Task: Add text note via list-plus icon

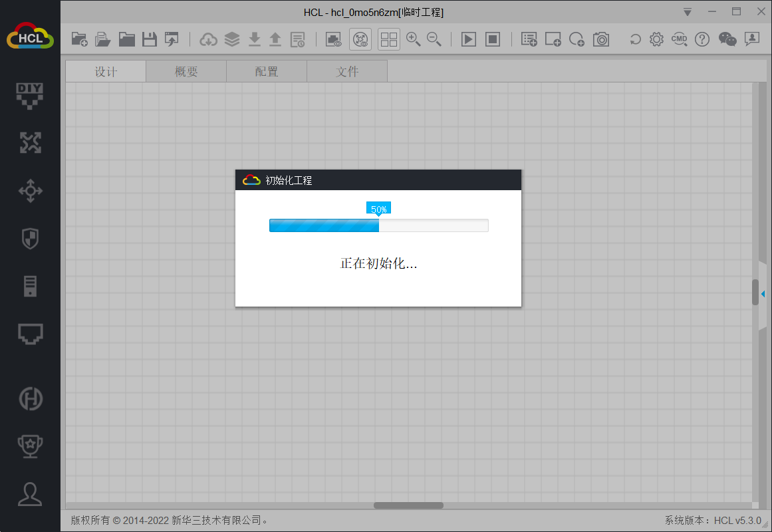Action: pos(529,39)
